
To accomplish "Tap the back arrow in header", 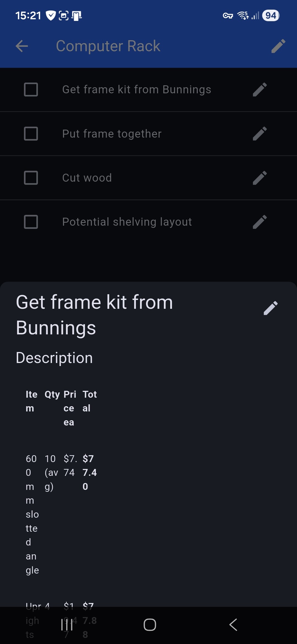I will (x=22, y=46).
